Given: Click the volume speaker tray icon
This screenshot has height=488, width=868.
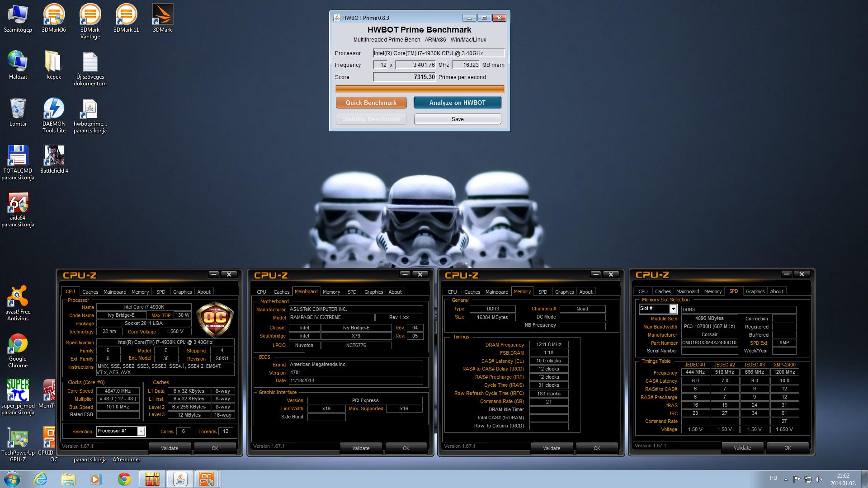Looking at the screenshot, I should click(x=818, y=479).
